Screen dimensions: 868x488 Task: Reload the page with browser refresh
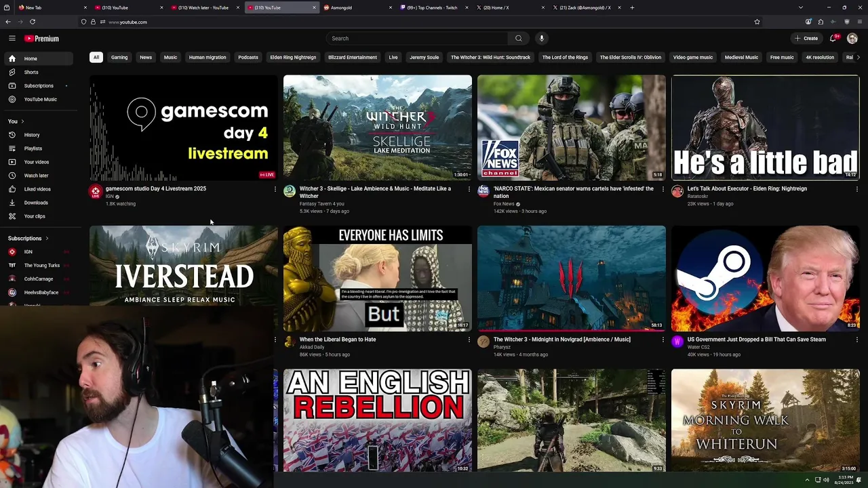33,22
